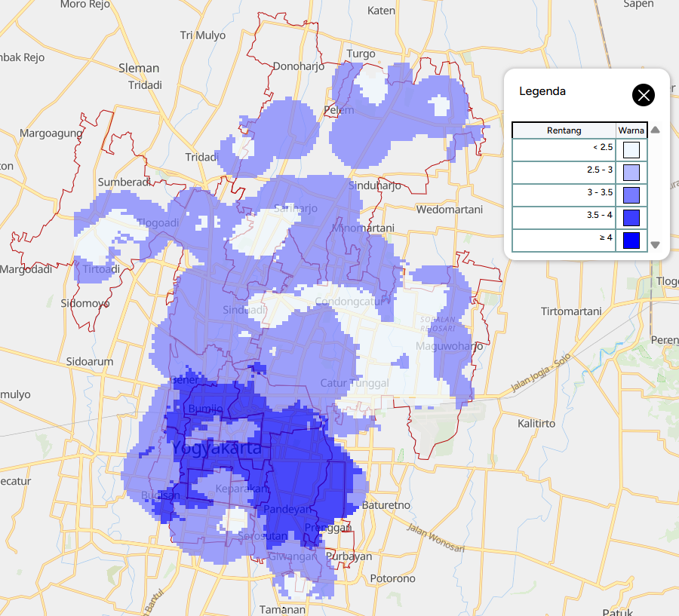Click the Maguwoharjo map label

(x=449, y=346)
